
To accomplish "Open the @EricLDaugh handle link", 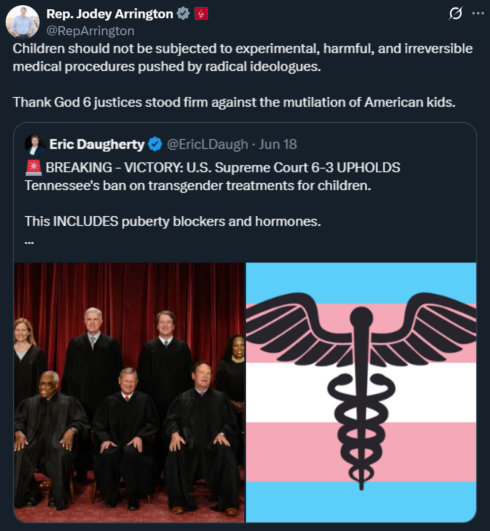I will click(207, 145).
